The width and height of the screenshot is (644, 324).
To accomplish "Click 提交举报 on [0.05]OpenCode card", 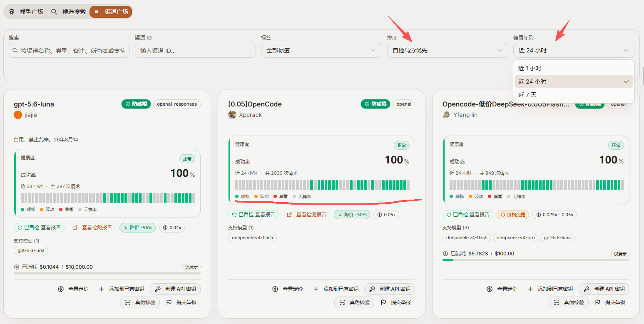I will tap(396, 302).
